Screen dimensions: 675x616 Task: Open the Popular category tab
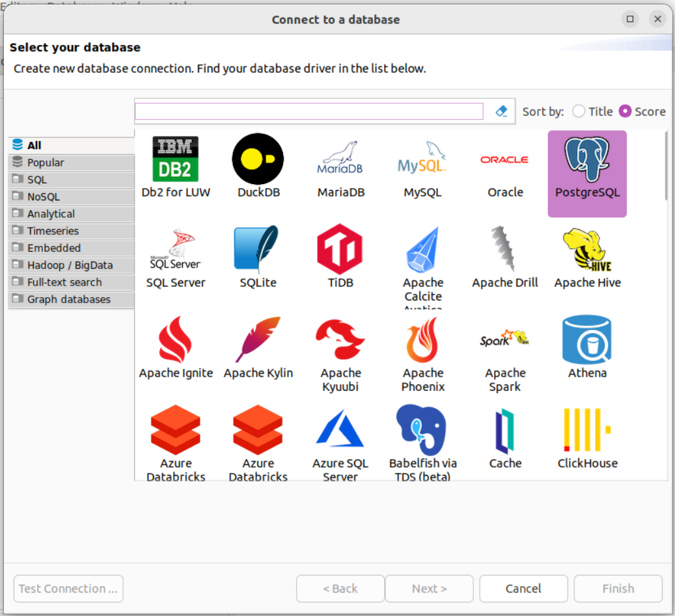46,163
